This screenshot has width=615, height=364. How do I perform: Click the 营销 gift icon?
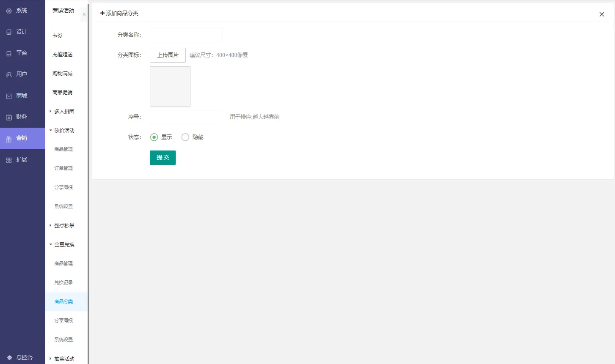(x=9, y=139)
